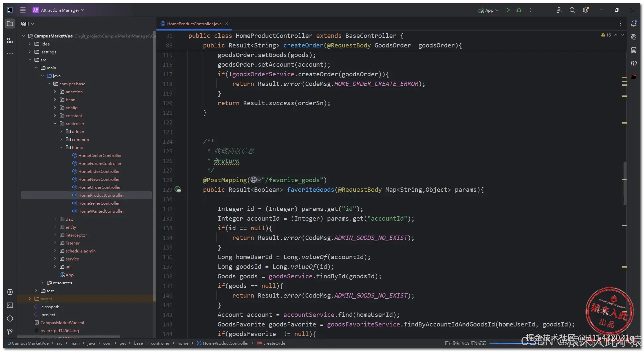Click breadcrumb createOrder in navigation bar
This screenshot has width=644, height=352.
[x=272, y=343]
